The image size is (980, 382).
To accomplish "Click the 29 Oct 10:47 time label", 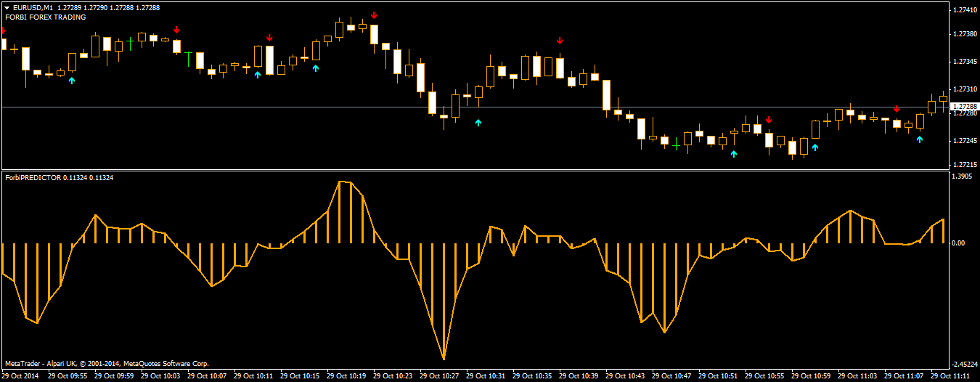I will click(x=672, y=376).
